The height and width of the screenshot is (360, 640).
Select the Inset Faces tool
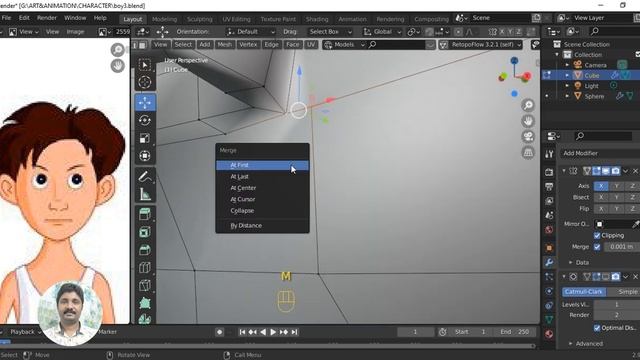145,232
